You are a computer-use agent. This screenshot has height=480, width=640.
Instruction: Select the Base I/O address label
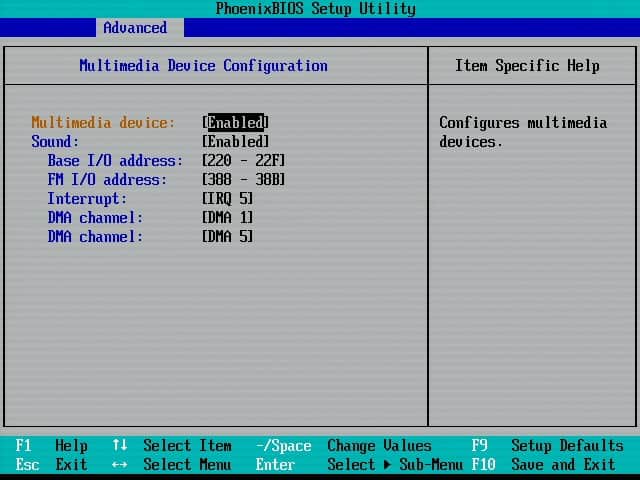click(115, 160)
